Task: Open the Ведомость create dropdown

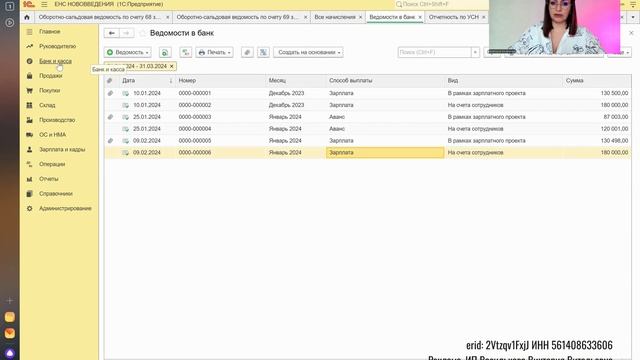Action: click(128, 52)
